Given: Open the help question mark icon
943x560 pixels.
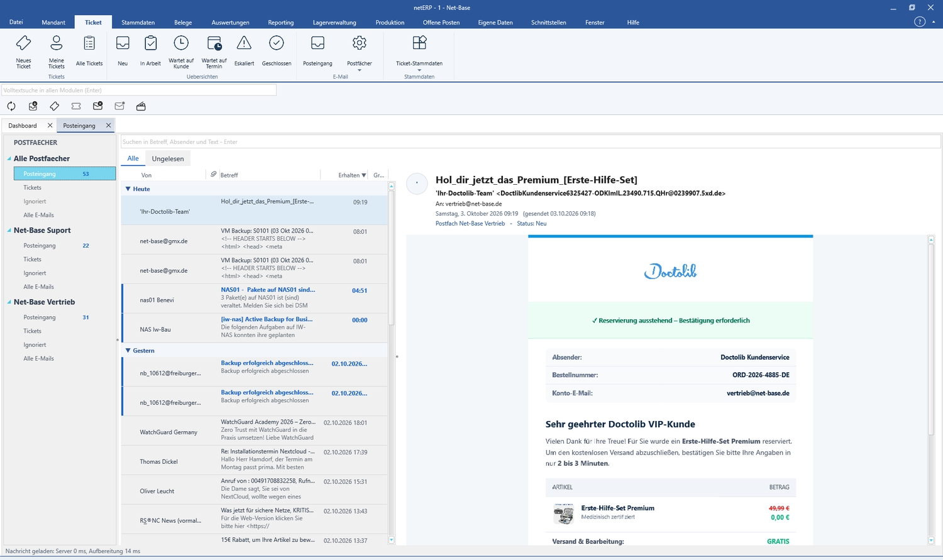Looking at the screenshot, I should [920, 22].
